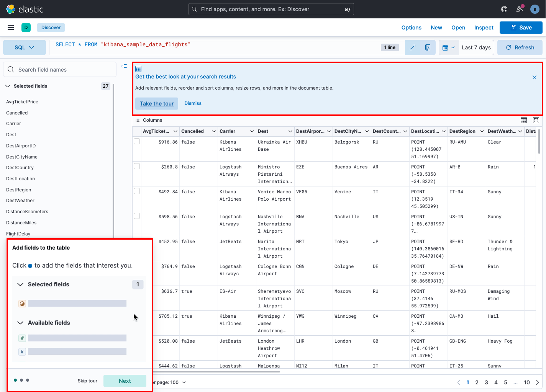Click the Columns list icon
This screenshot has width=546, height=392.
tap(138, 120)
